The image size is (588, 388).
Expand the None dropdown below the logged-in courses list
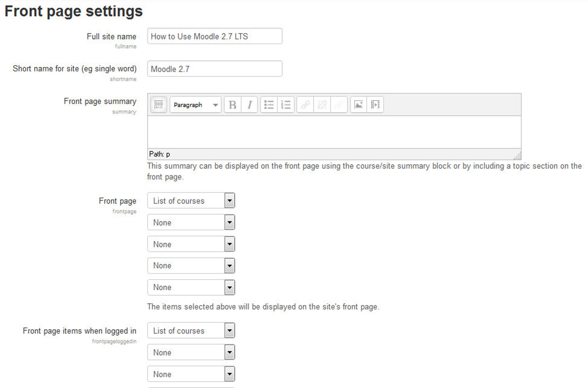pos(229,352)
